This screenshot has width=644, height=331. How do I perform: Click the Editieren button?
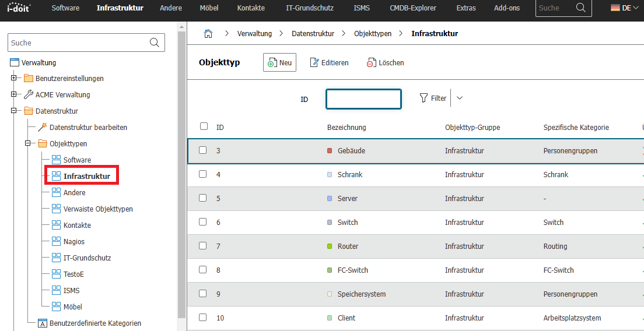pyautogui.click(x=330, y=62)
